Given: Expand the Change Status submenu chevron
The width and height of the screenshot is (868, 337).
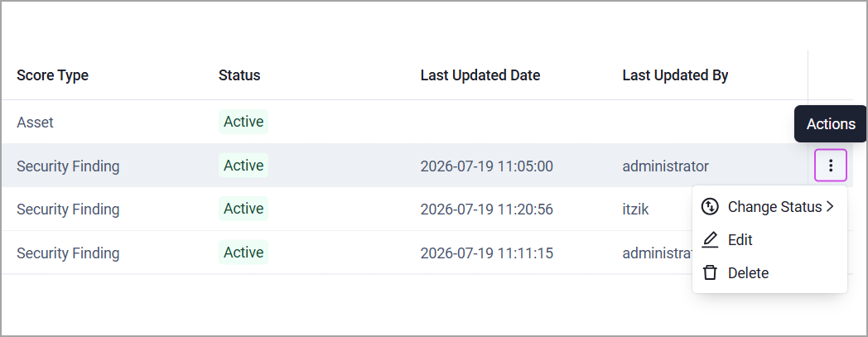Looking at the screenshot, I should [x=830, y=206].
